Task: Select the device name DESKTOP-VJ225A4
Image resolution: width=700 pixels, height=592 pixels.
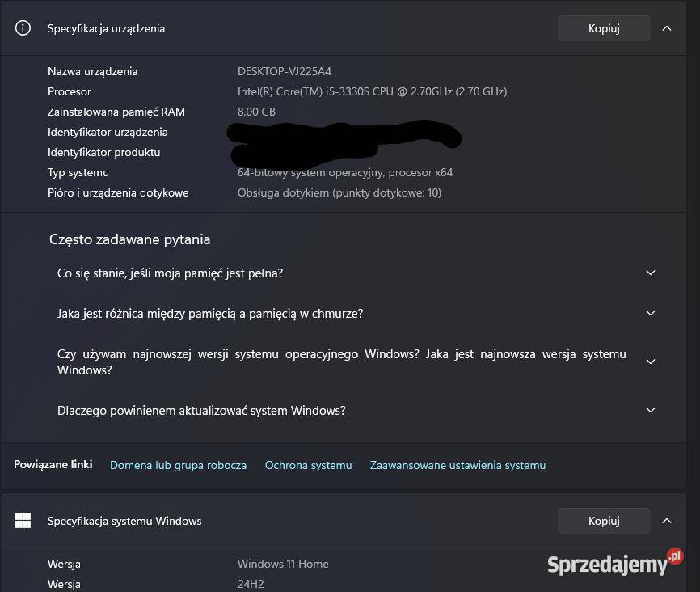Action: coord(284,71)
